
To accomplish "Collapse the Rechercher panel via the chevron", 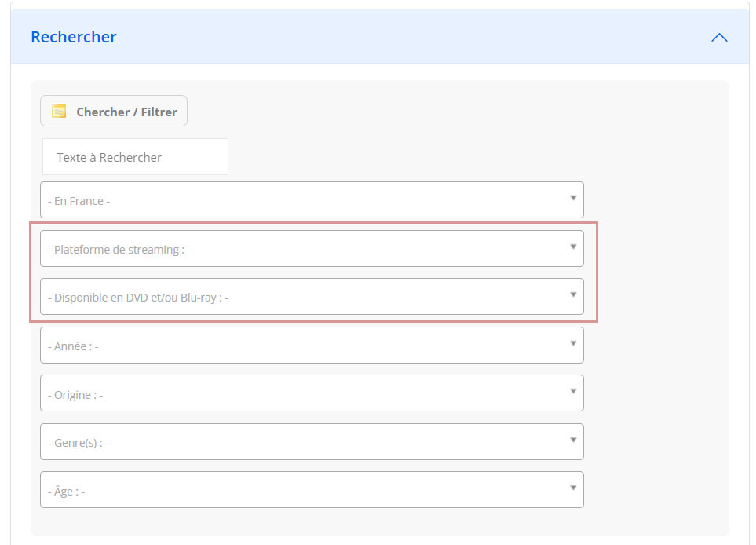I will pos(719,37).
